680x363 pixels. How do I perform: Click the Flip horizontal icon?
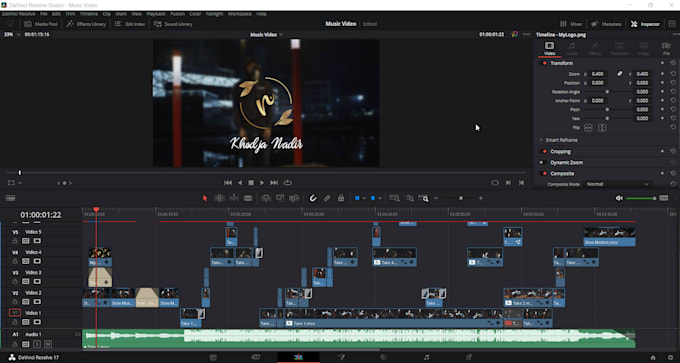(x=588, y=128)
